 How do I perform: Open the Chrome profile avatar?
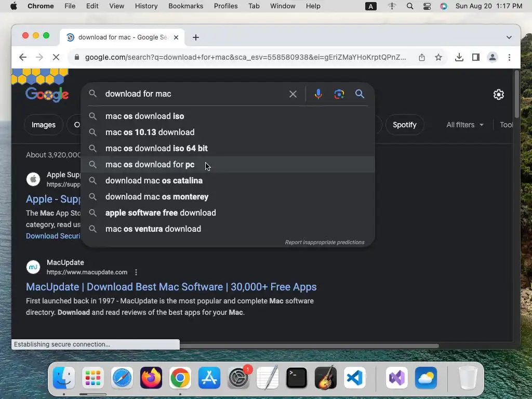tap(493, 57)
